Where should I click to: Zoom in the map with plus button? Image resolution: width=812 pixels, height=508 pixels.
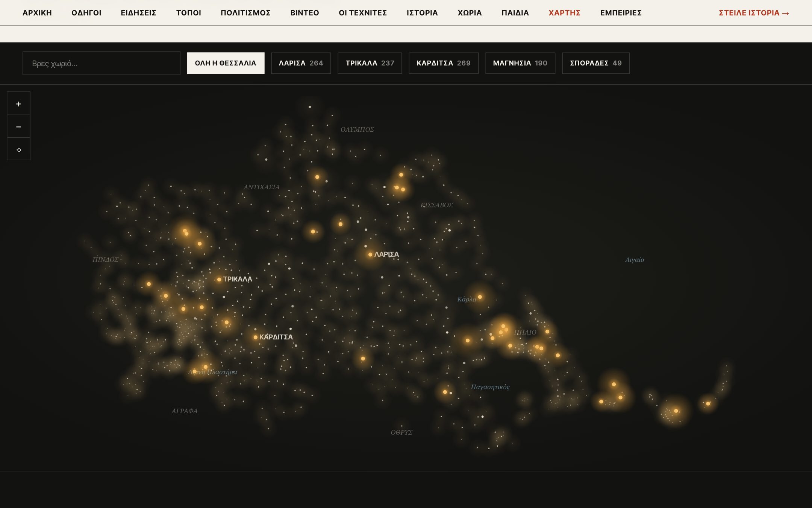pos(18,104)
